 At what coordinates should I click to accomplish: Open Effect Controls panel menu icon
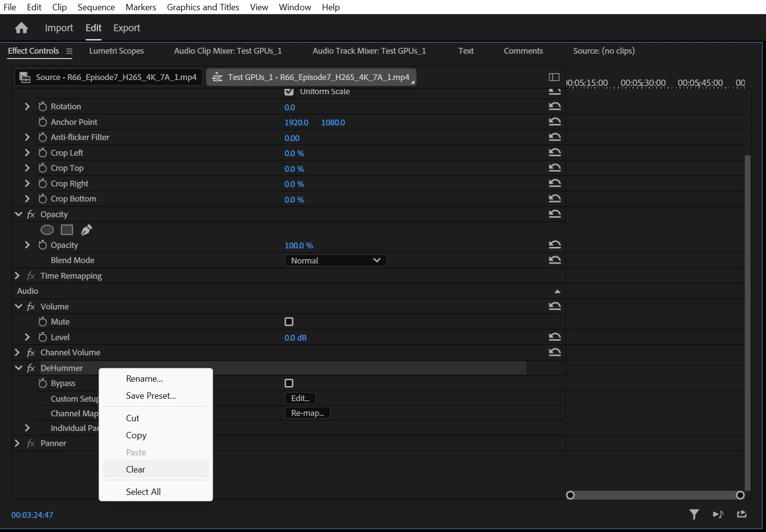(x=69, y=51)
